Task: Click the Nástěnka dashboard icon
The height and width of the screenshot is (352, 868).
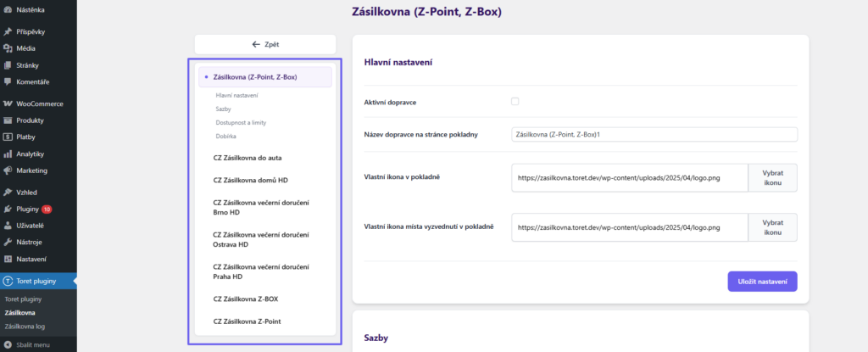Action: [x=8, y=9]
